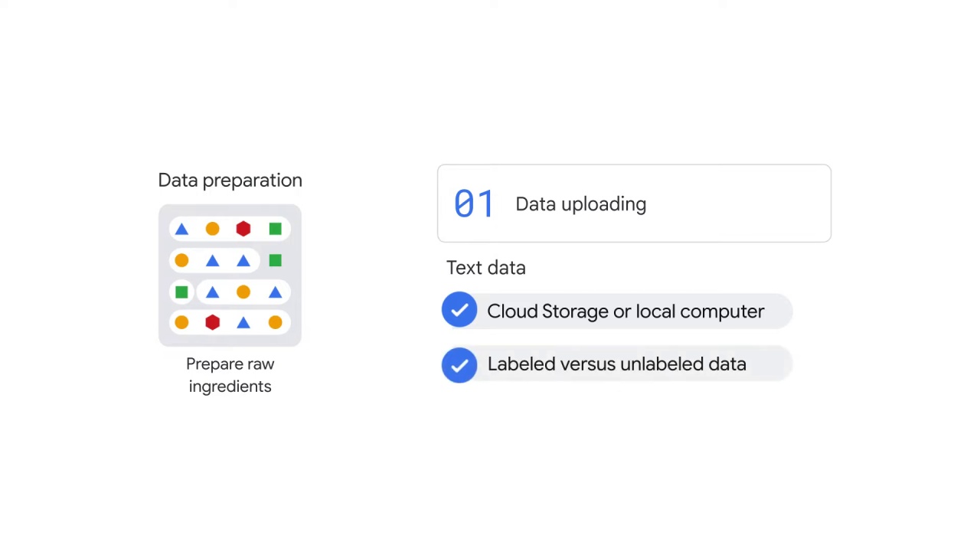Click the blue triangle in the top row
This screenshot has height=551, width=980.
tap(181, 229)
